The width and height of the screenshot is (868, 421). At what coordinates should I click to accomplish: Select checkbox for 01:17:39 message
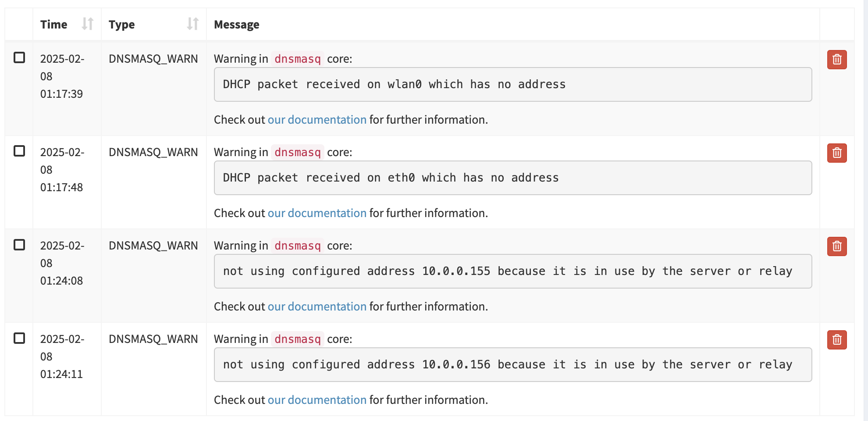pos(19,57)
